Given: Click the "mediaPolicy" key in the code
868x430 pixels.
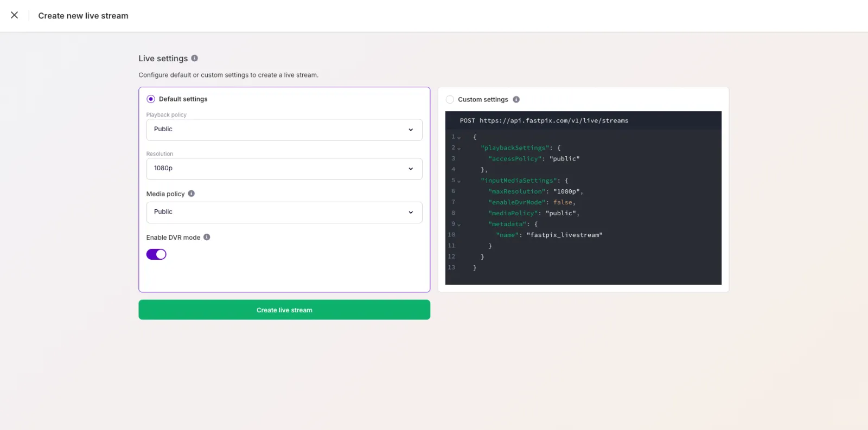Looking at the screenshot, I should [x=513, y=213].
